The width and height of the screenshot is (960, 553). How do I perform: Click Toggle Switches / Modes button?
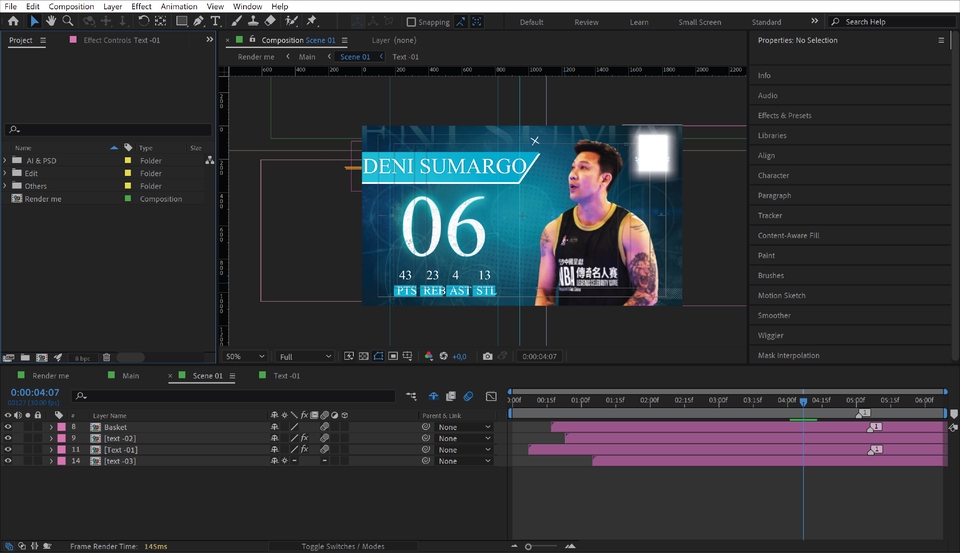tap(344, 546)
